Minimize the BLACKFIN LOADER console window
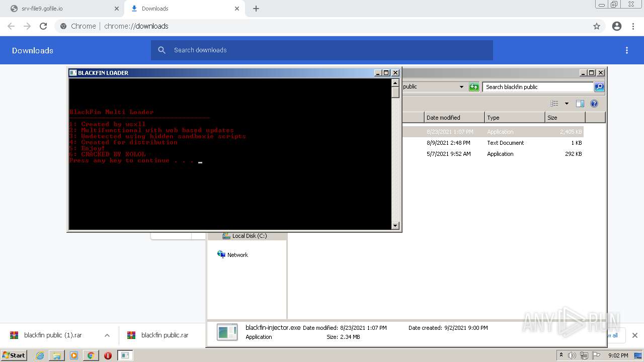The height and width of the screenshot is (362, 644). [x=378, y=73]
